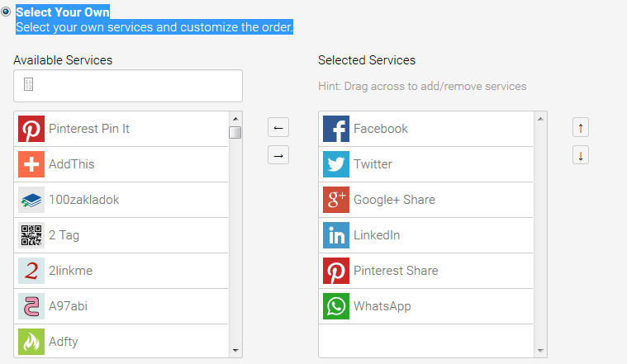Click the Adfty flame icon
The image size is (627, 364).
(31, 341)
